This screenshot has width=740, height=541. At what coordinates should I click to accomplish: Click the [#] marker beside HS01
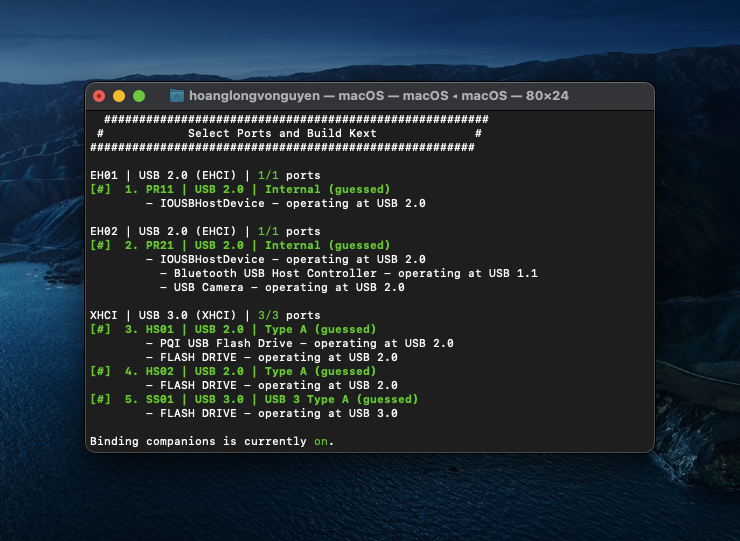coord(100,329)
